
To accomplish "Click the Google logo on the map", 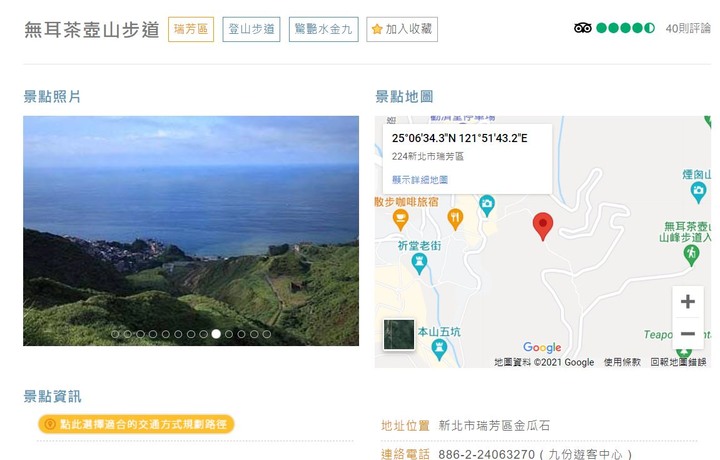I will 542,347.
